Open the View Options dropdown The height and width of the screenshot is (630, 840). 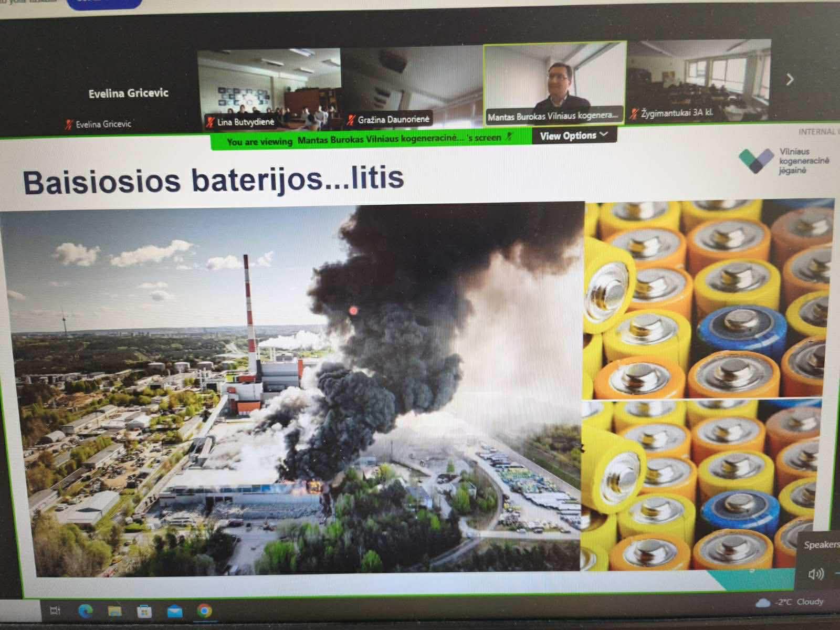(574, 136)
